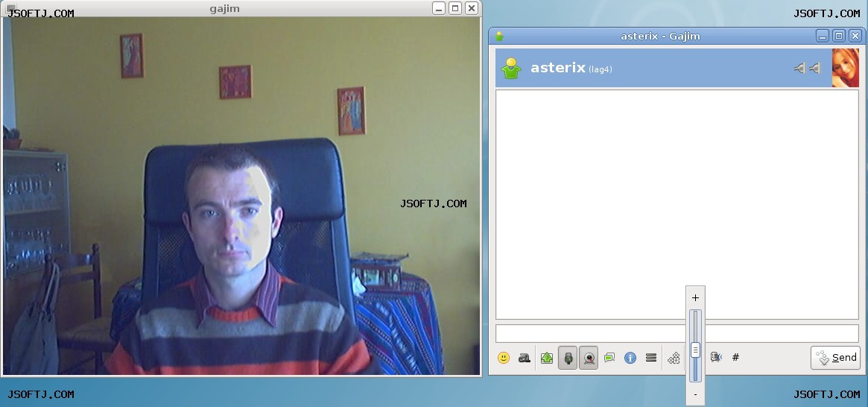Click asterix's avatar picture in chat banner
The image size is (868, 407).
coord(846,68)
